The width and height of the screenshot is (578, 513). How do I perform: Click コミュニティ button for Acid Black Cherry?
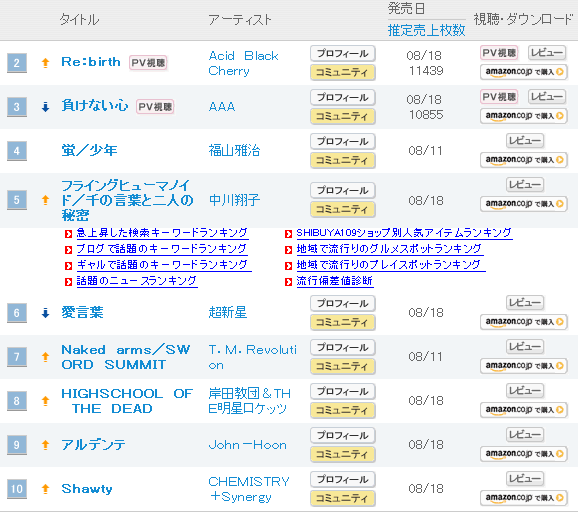coord(343,72)
